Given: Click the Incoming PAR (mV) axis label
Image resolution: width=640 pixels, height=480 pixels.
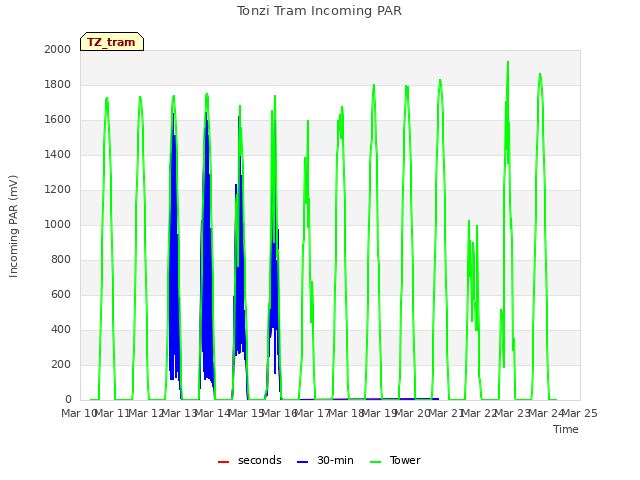Looking at the screenshot, I should pos(13,227).
